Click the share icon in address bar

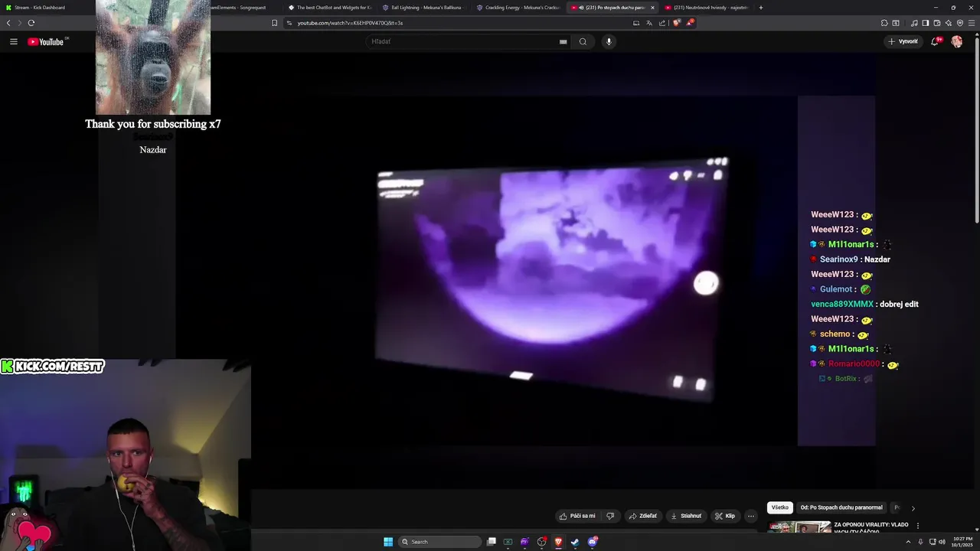[x=661, y=23]
